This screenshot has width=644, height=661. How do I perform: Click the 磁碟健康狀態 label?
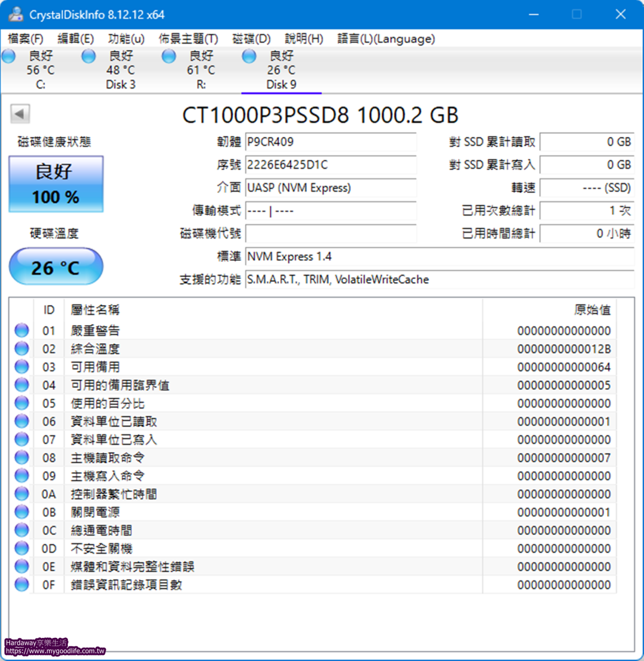pos(54,142)
